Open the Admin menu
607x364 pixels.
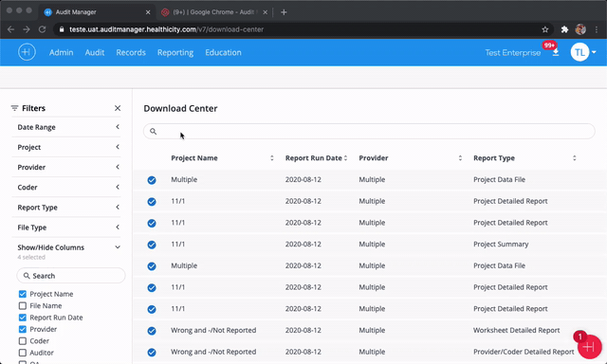(x=61, y=52)
